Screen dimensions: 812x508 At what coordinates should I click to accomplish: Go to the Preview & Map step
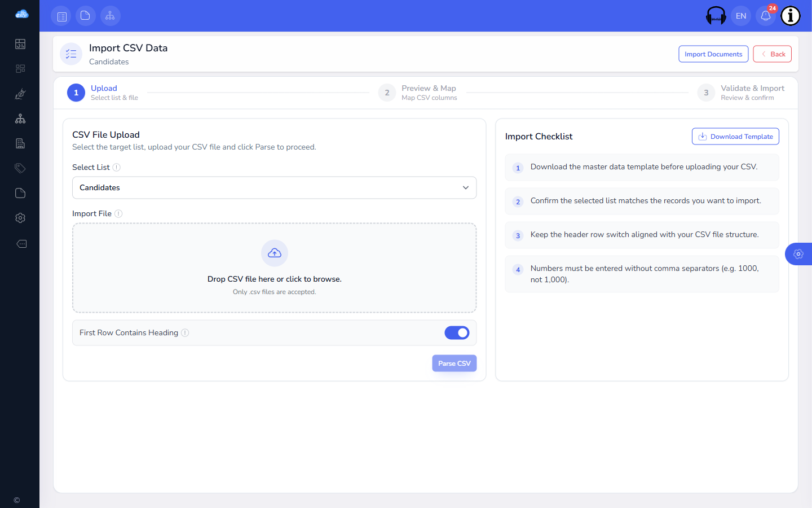click(418, 93)
